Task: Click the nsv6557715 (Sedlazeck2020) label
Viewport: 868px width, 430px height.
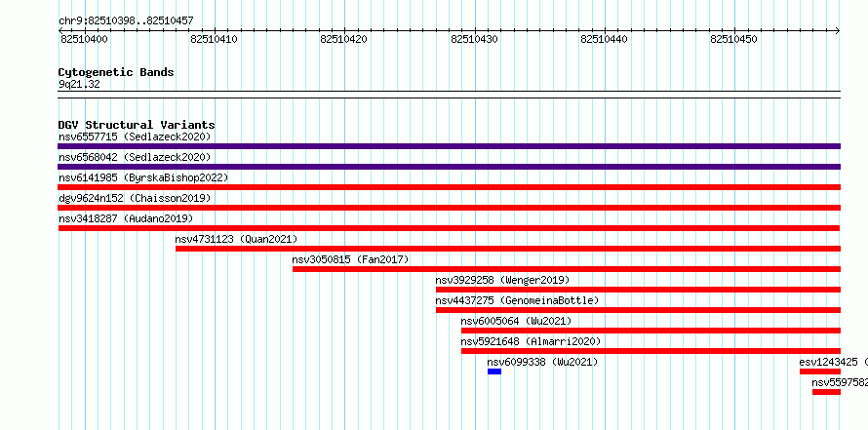Action: (x=135, y=137)
